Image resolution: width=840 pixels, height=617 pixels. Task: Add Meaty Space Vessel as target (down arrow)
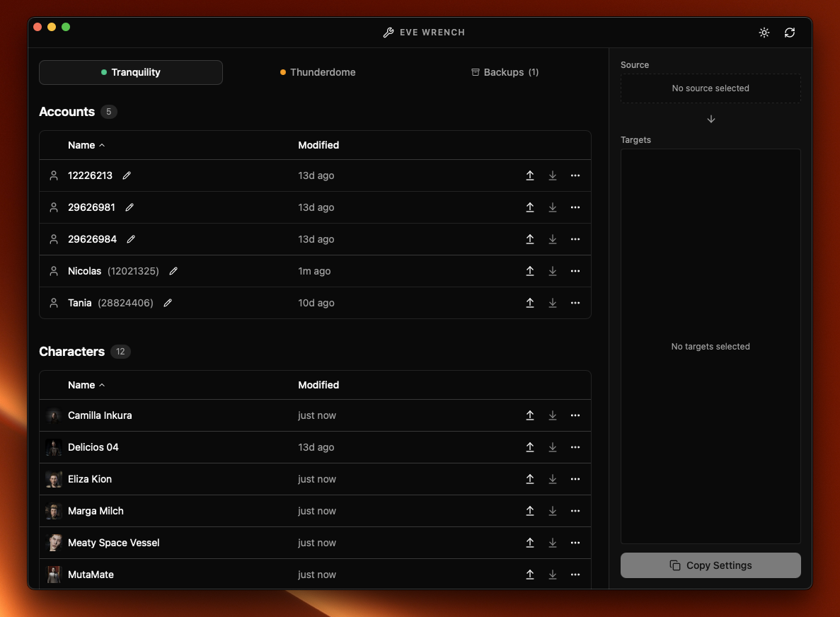552,543
